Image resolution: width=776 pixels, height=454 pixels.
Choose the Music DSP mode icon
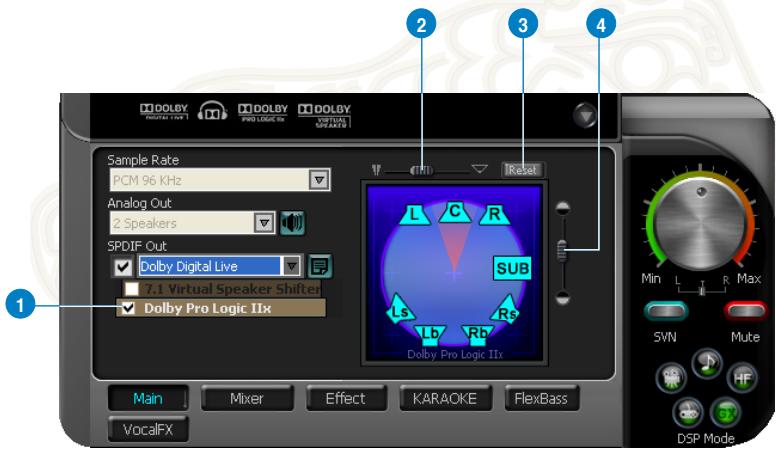click(707, 364)
